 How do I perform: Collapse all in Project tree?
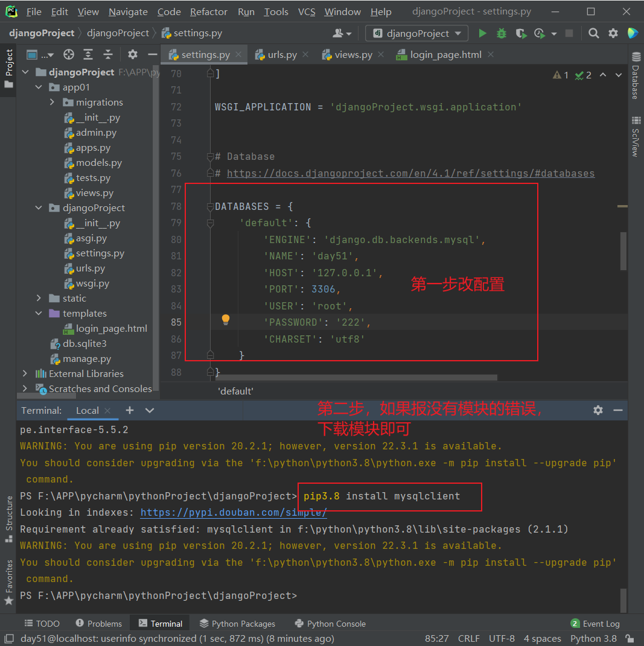tap(108, 54)
